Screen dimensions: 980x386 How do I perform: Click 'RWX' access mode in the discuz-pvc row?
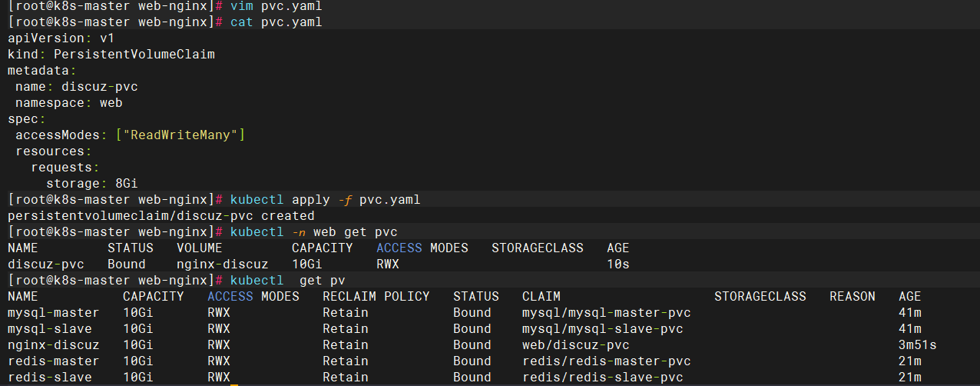388,265
